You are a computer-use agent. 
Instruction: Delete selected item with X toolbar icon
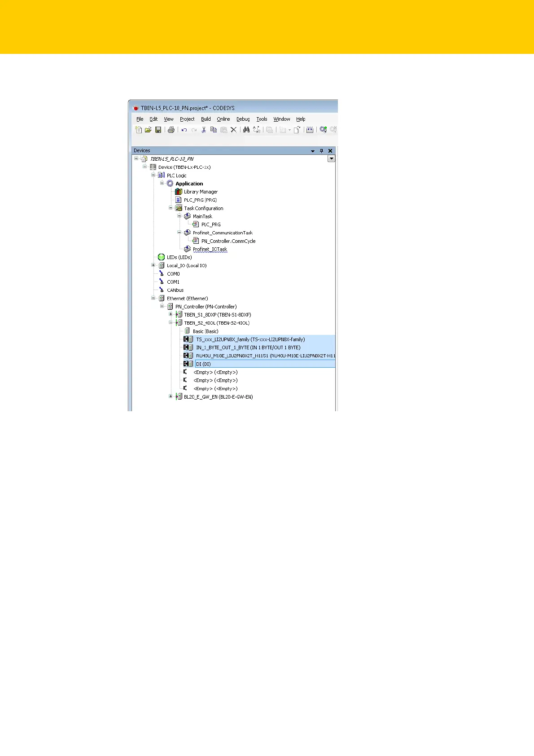click(233, 130)
